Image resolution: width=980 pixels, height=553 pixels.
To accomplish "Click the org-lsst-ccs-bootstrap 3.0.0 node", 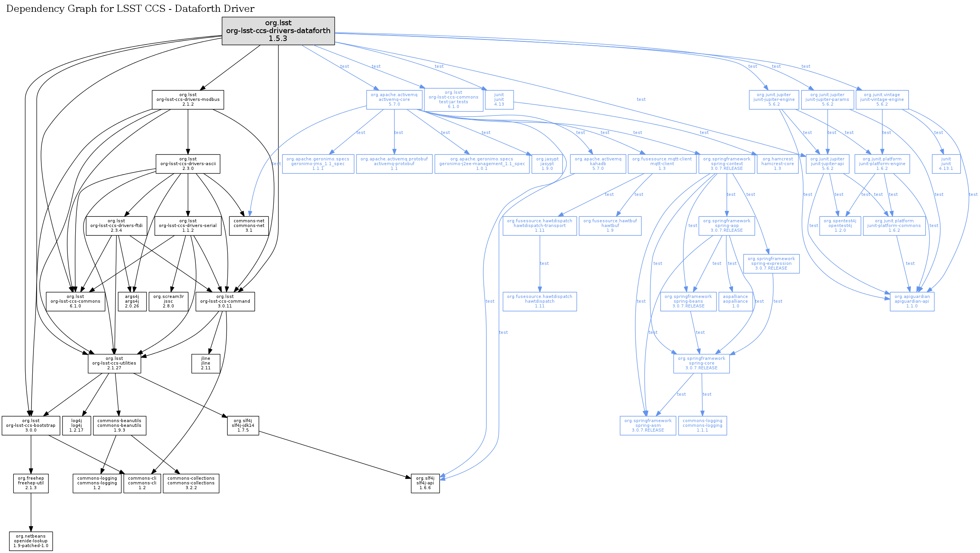I will pos(31,426).
